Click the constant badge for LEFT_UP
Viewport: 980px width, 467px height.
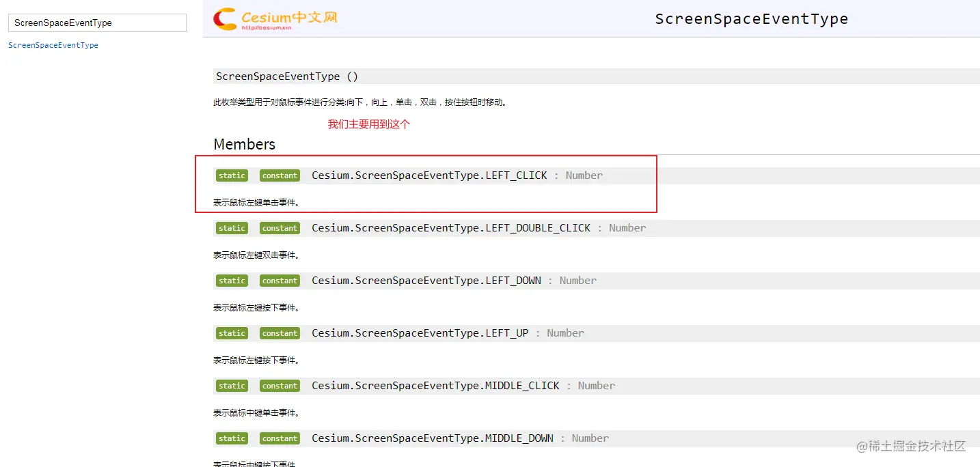tap(280, 333)
